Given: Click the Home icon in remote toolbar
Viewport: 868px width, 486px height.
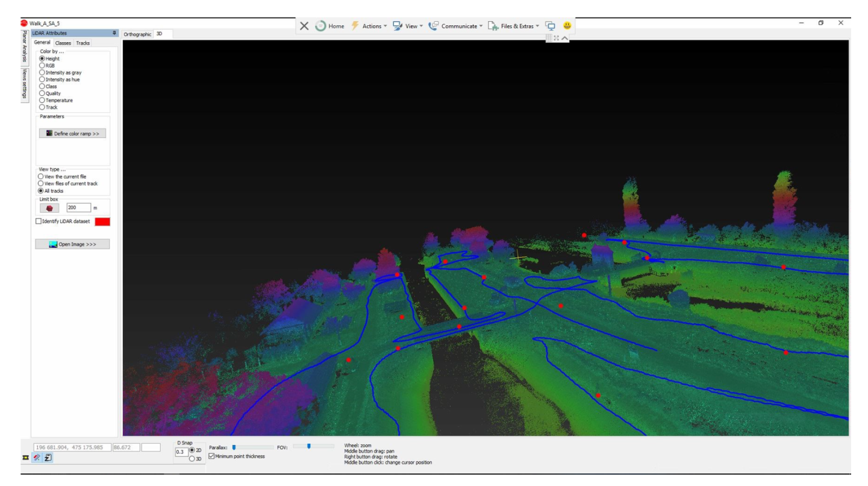Looking at the screenshot, I should (x=320, y=26).
